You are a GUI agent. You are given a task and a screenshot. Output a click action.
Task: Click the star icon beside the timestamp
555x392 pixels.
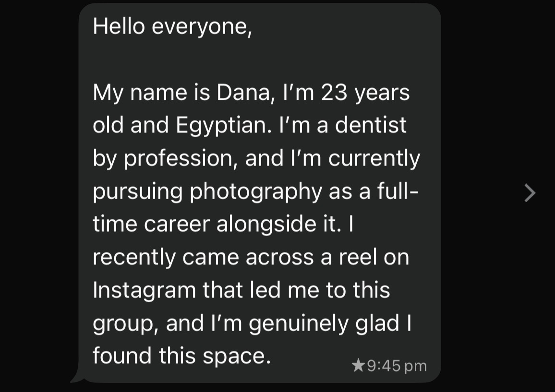click(358, 365)
